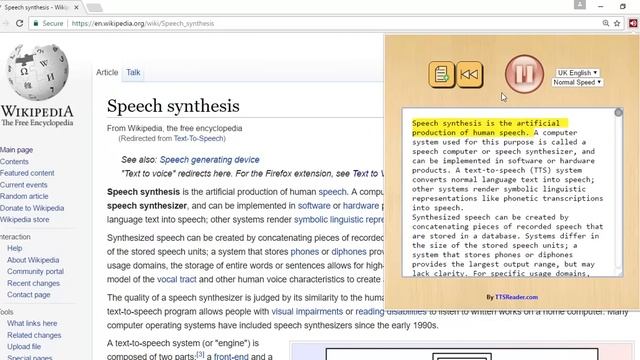Click Donate to Wikipedia
The height and width of the screenshot is (360, 640).
[x=32, y=208]
